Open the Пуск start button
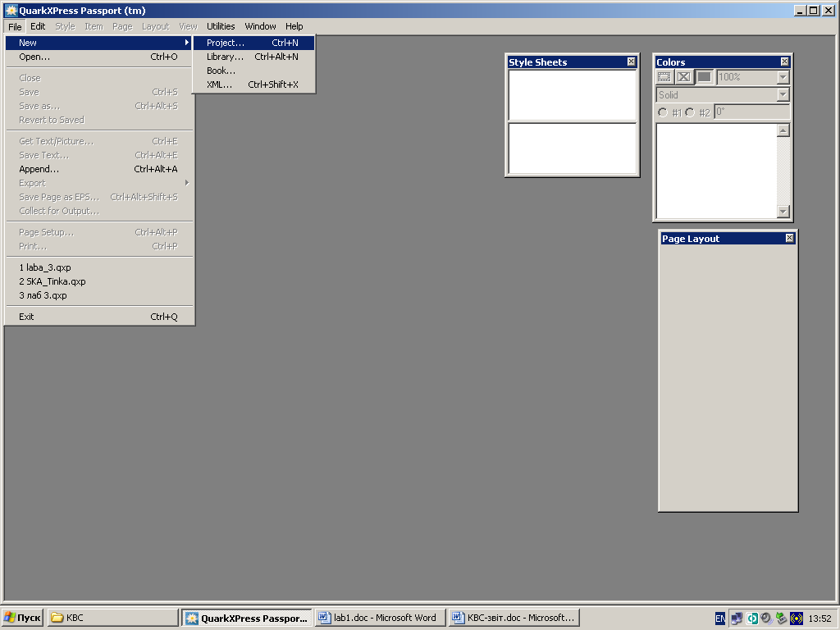The image size is (840, 630). pyautogui.click(x=22, y=618)
